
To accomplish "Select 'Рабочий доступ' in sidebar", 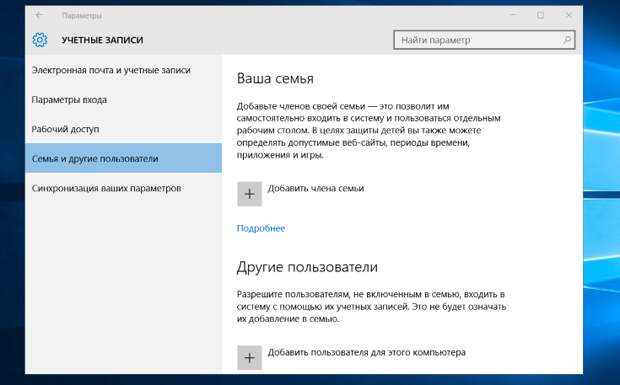I will [x=123, y=129].
